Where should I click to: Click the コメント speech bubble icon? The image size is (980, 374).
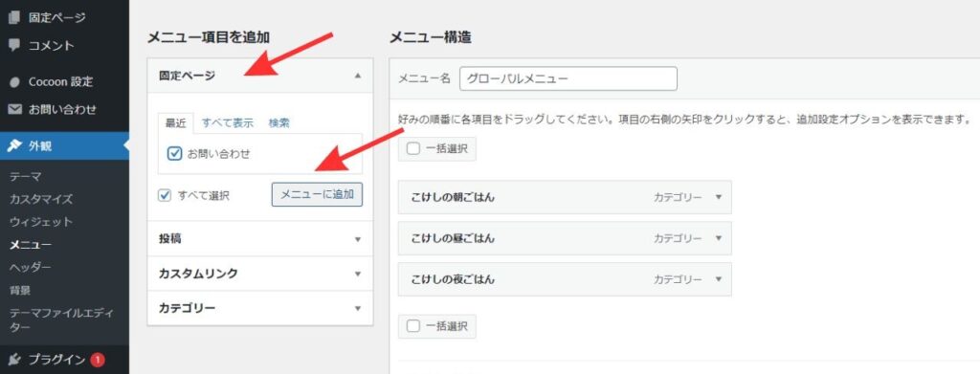13,45
